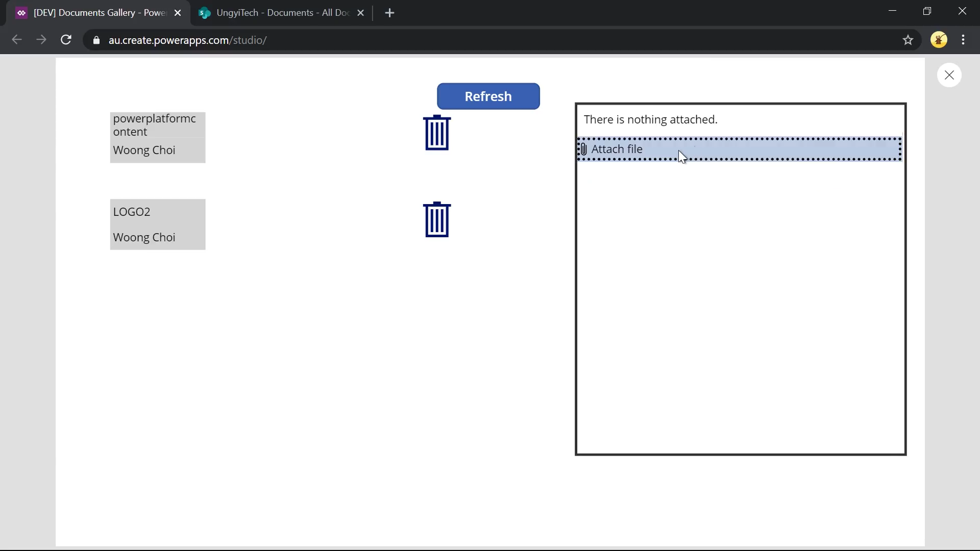Screen dimensions: 980x551
Task: Open a new browser tab
Action: (389, 13)
